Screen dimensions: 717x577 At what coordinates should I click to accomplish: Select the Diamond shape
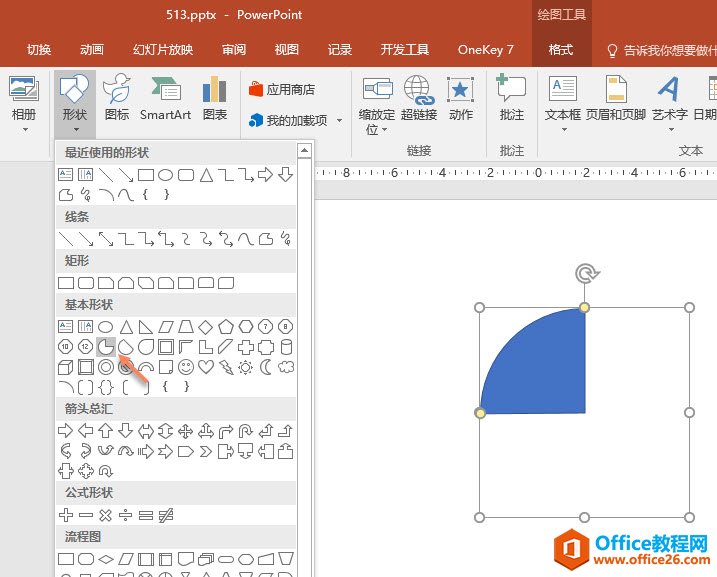206,327
